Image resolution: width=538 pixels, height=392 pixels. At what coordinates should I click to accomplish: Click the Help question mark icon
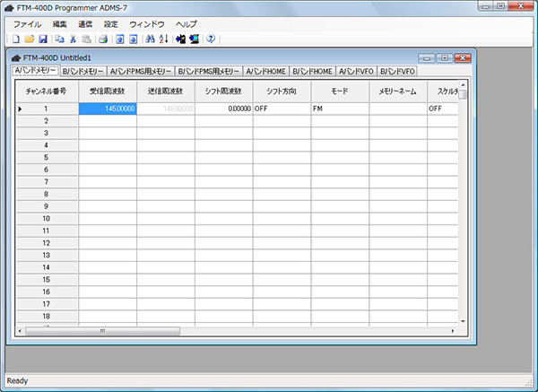211,39
